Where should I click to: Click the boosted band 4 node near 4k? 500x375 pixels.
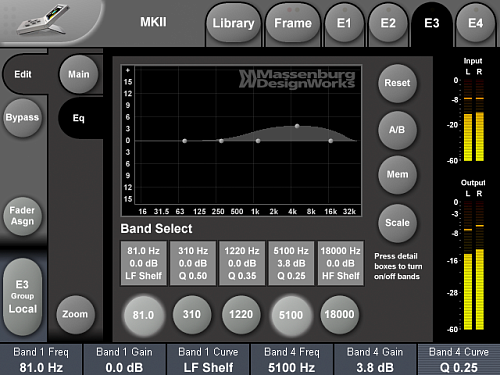point(297,126)
